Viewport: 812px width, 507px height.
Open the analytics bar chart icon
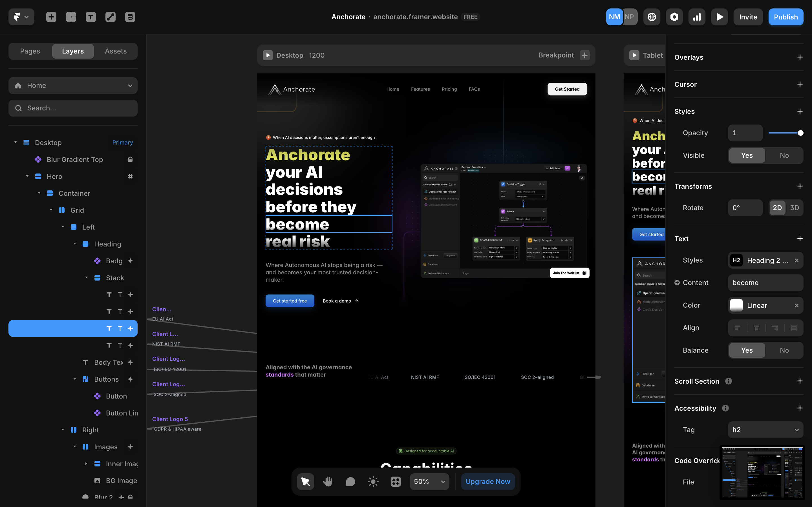pos(697,17)
